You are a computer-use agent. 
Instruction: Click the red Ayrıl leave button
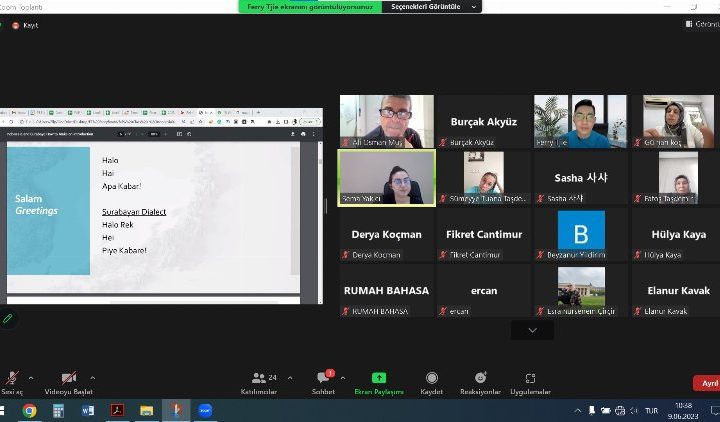(x=707, y=383)
